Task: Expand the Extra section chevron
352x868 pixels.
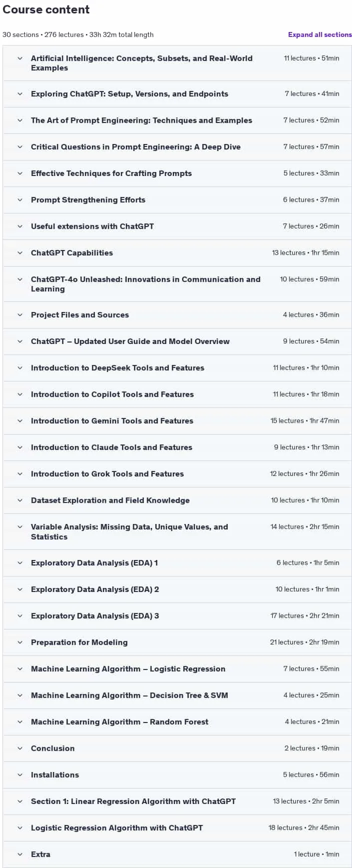Action: [x=20, y=854]
